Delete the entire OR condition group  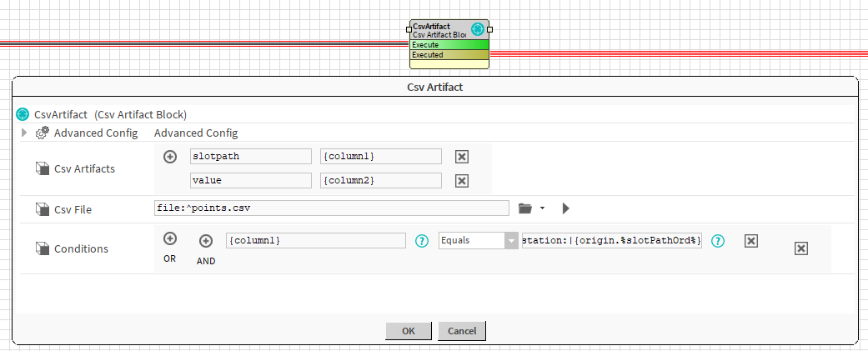[x=800, y=248]
